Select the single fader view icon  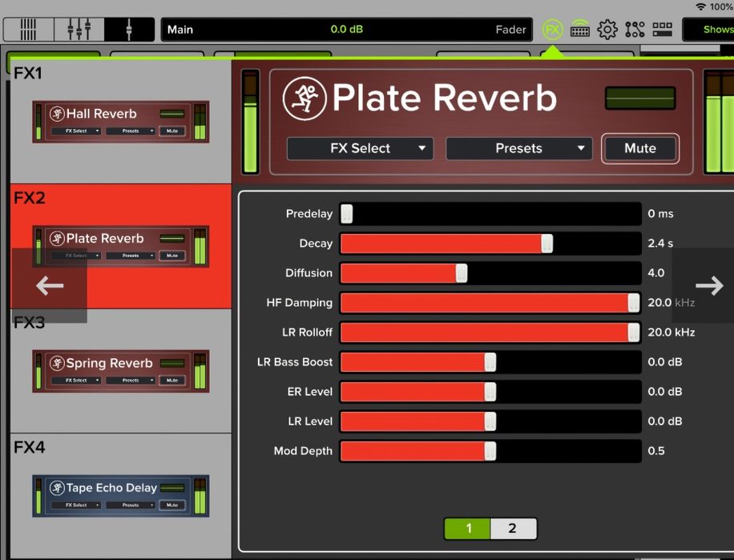pos(129,30)
